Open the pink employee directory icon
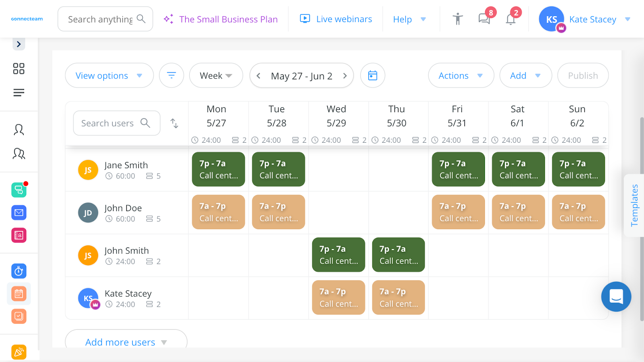Viewport: 644px width, 362px height. [x=19, y=235]
